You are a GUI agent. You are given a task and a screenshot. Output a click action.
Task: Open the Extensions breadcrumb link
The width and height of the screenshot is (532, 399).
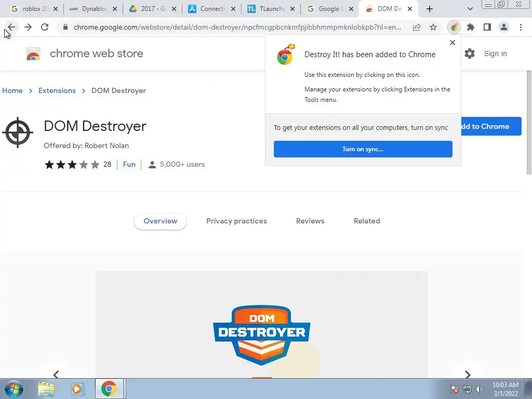[x=57, y=90]
